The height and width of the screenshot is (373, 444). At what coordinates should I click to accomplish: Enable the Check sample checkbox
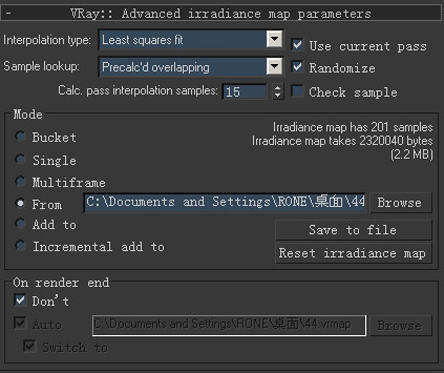point(297,91)
